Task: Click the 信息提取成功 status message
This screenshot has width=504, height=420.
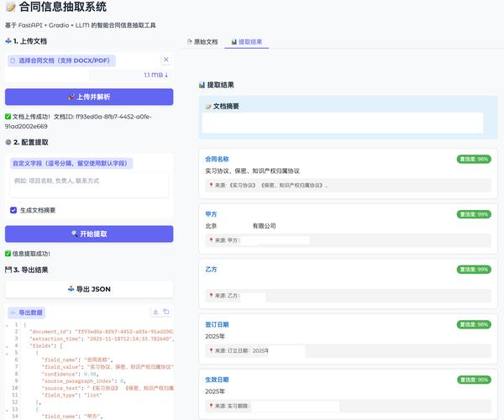Action: 28,254
